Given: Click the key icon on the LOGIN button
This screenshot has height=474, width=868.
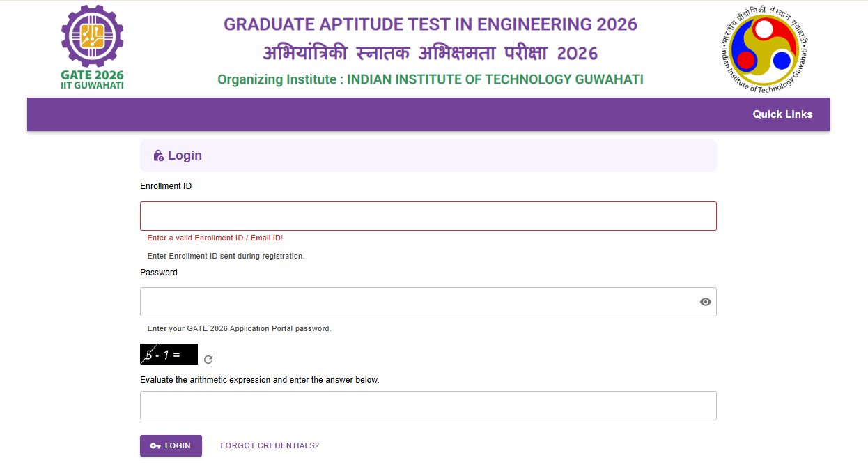Looking at the screenshot, I should pos(155,445).
